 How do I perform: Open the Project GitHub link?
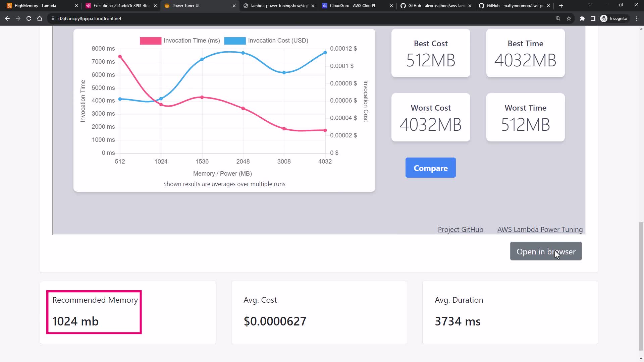pyautogui.click(x=460, y=230)
